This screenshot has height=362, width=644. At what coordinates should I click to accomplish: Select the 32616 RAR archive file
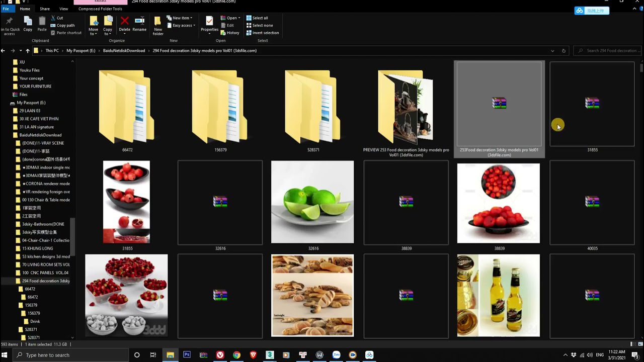(x=220, y=205)
